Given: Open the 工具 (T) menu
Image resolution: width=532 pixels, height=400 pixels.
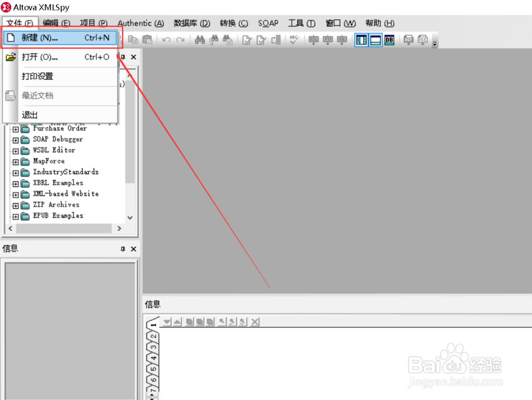Looking at the screenshot, I should tap(302, 23).
